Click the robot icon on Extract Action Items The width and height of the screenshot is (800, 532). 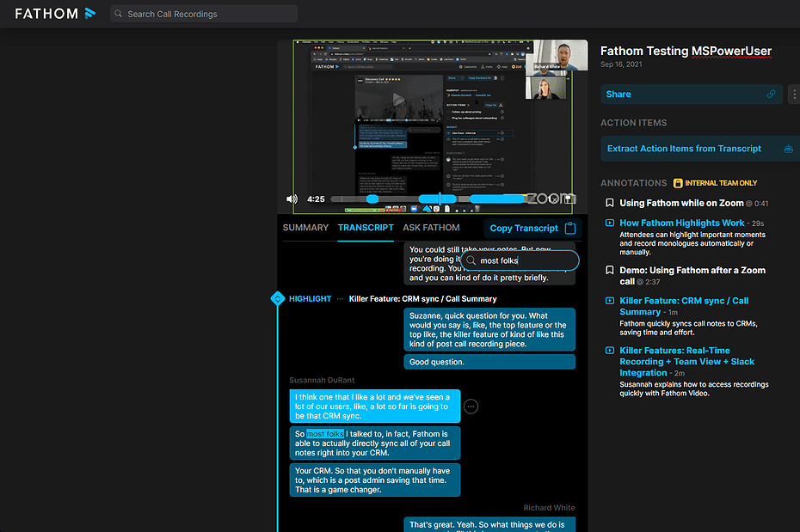click(788, 149)
